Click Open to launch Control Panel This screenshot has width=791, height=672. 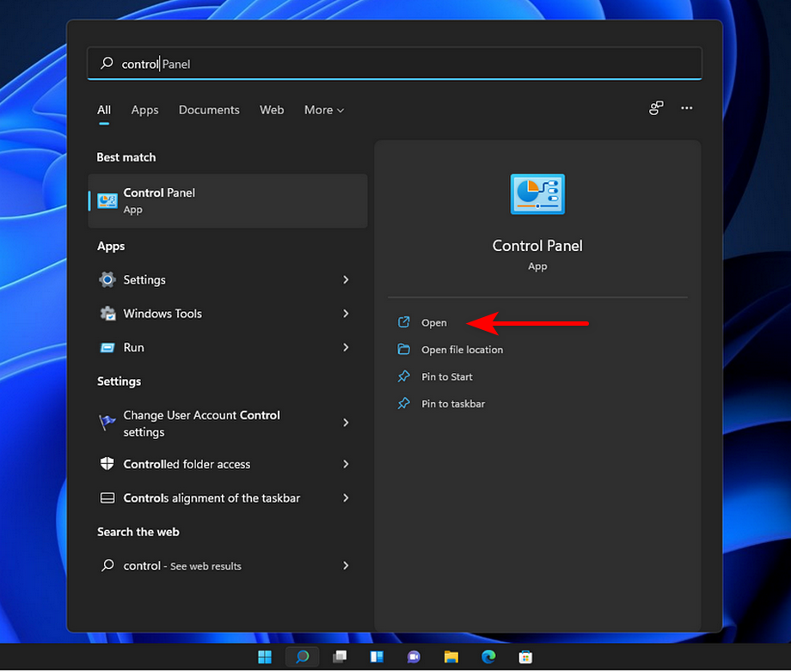(x=433, y=322)
